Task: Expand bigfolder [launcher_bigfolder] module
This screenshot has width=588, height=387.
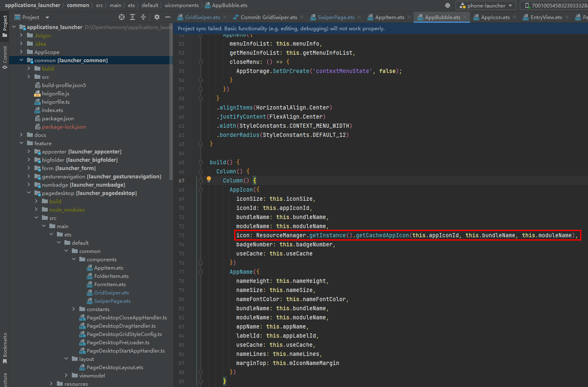Action: pyautogui.click(x=29, y=160)
